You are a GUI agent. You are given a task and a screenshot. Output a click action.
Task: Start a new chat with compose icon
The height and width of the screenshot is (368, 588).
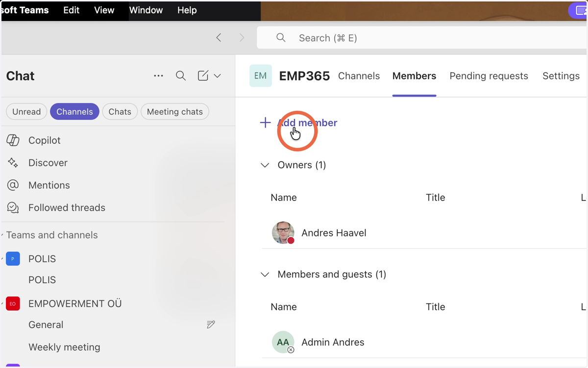coord(203,76)
